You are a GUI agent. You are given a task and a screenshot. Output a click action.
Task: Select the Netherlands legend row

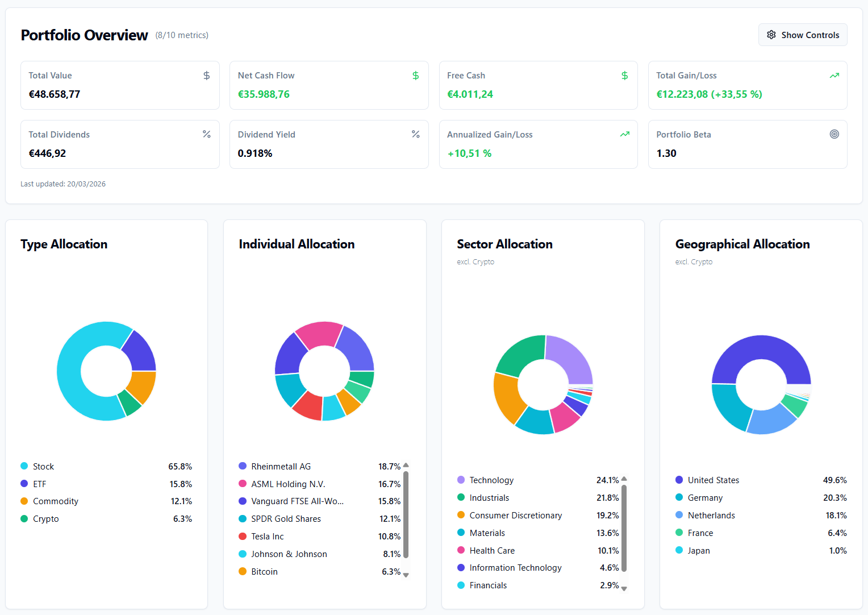[x=761, y=515]
